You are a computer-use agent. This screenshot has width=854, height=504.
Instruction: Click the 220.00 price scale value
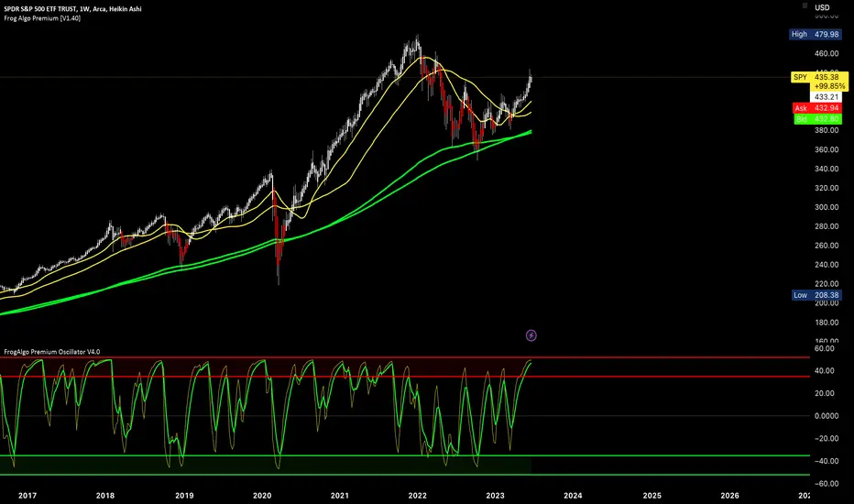coord(827,283)
